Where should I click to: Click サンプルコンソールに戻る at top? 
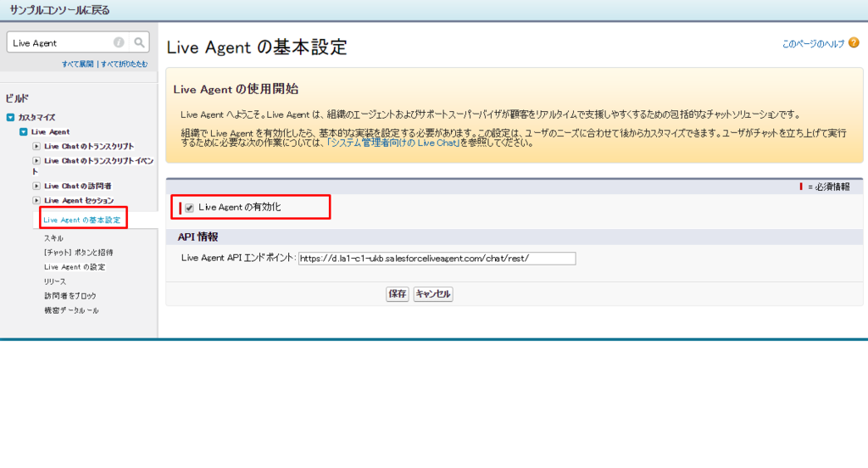pos(60,10)
